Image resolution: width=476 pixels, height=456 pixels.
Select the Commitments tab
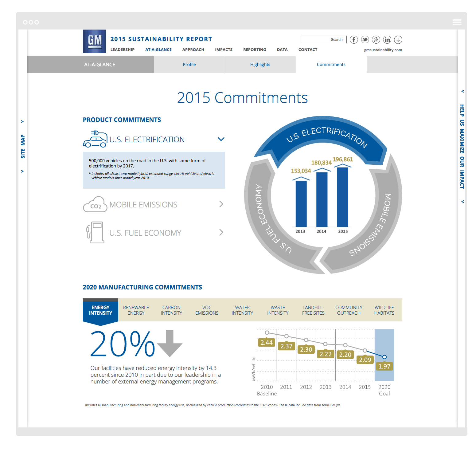pos(331,65)
